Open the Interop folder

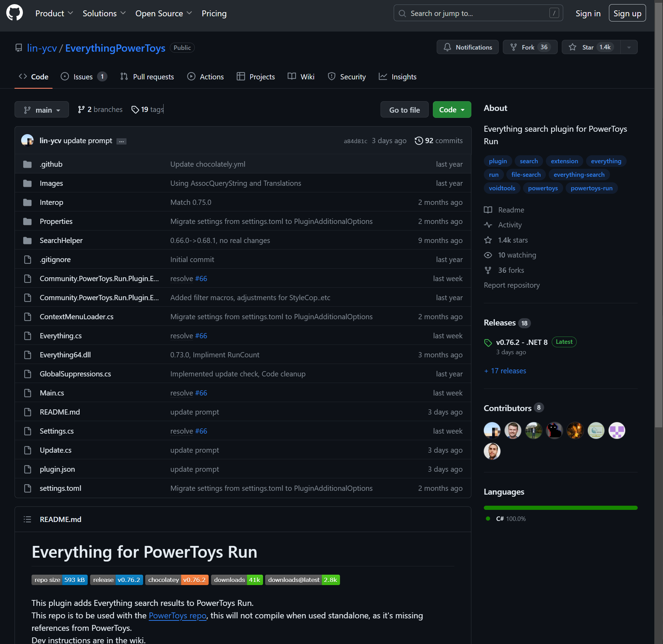click(51, 202)
